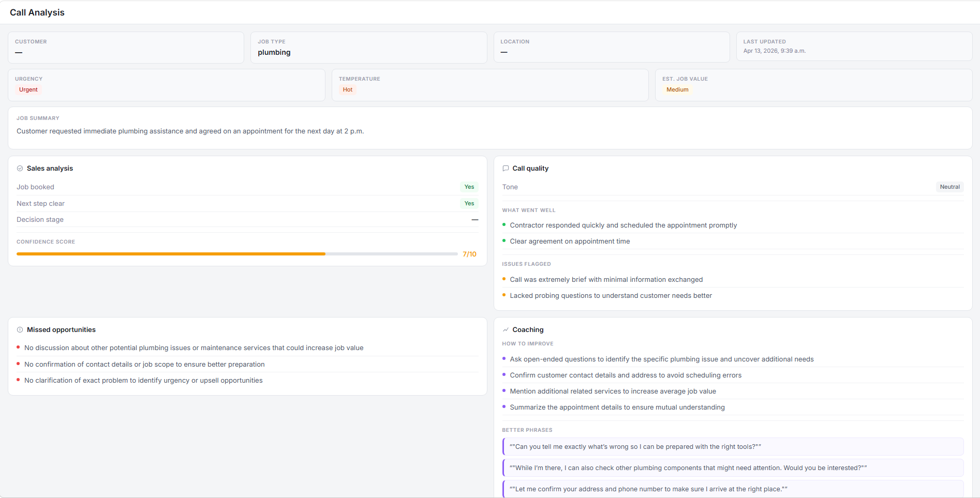Click 'Summarize the appointment details' coaching tip
This screenshot has width=980, height=498.
point(617,408)
